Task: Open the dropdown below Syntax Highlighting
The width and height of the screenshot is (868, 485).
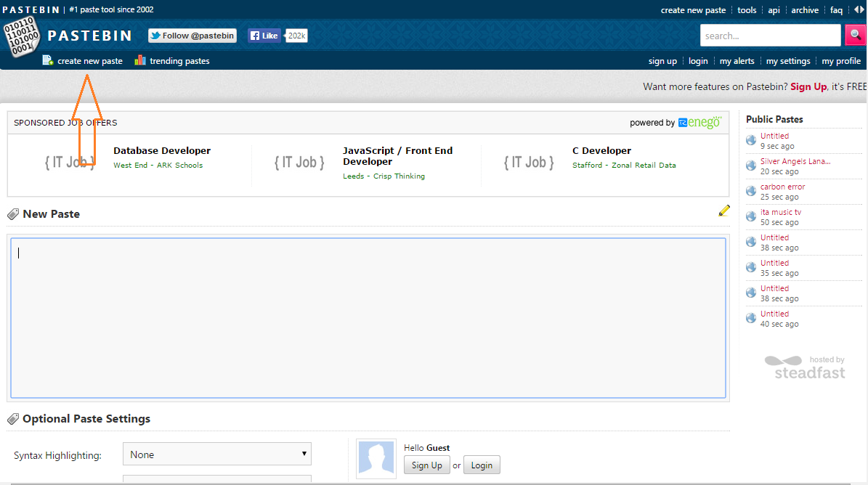Action: [x=216, y=479]
